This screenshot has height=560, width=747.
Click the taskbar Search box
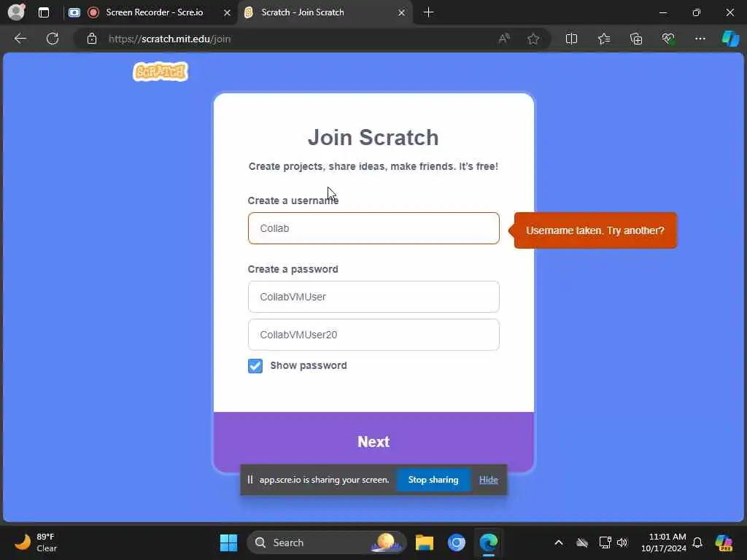pos(326,542)
